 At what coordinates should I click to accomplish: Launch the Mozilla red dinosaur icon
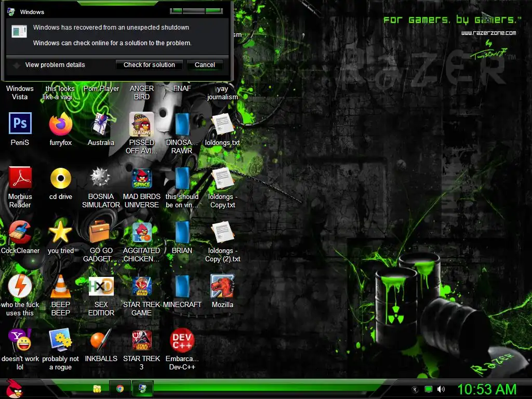(222, 286)
